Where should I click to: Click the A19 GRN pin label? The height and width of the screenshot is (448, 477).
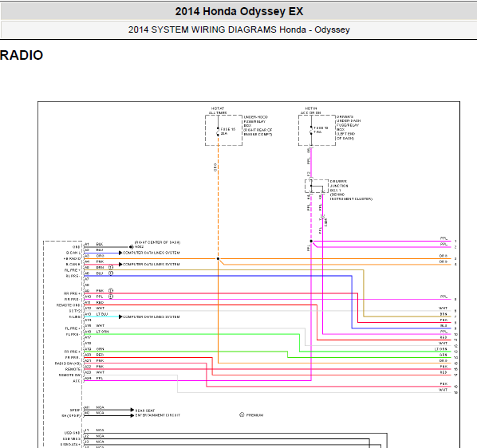point(94,349)
